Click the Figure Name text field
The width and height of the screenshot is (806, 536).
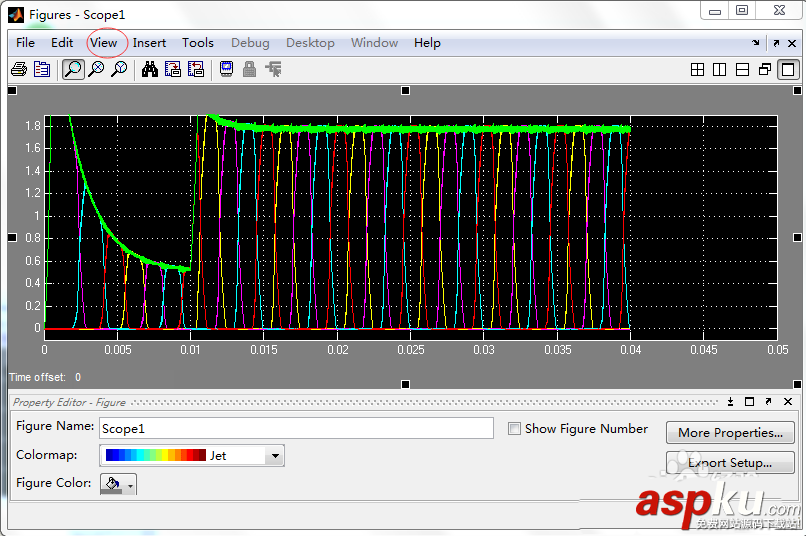tap(296, 428)
